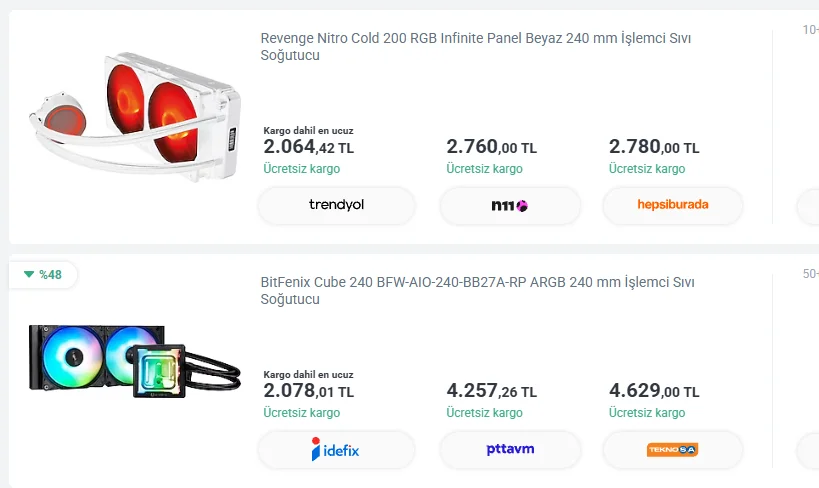Click 'Kargo dahil en ucuz' above 2.078,01 TL
The height and width of the screenshot is (488, 819).
[x=308, y=375]
